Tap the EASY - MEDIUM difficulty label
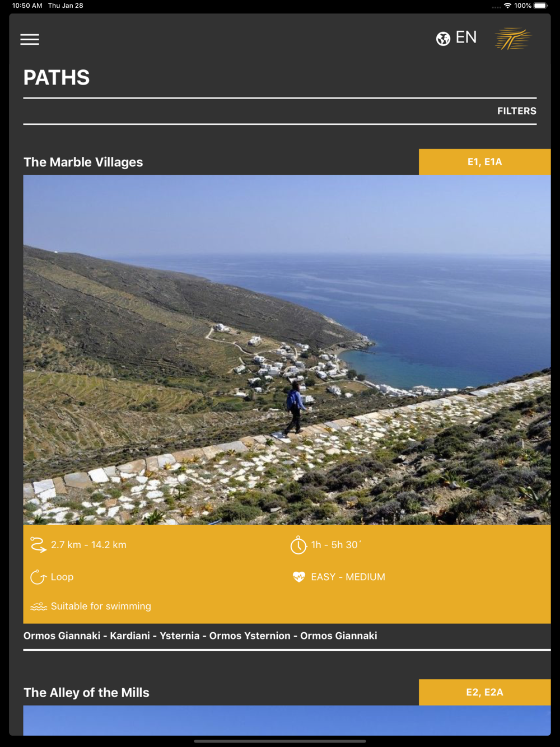Viewport: 560px width, 747px height. coord(348,577)
